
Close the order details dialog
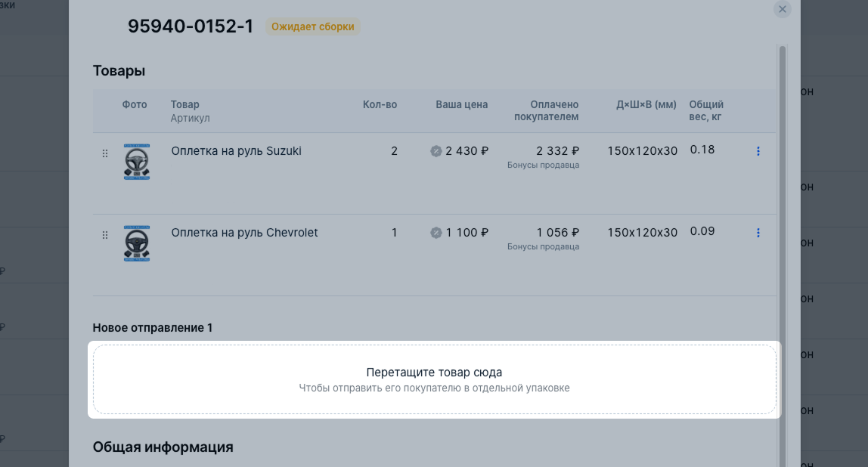(783, 9)
